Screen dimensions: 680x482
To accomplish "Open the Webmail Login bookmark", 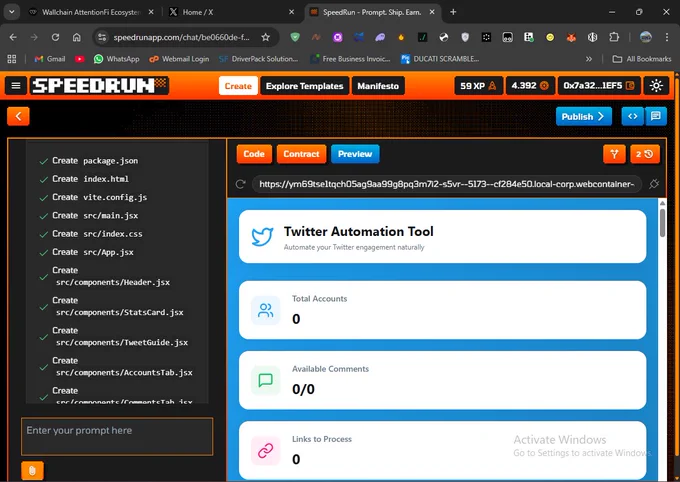I will [179, 59].
